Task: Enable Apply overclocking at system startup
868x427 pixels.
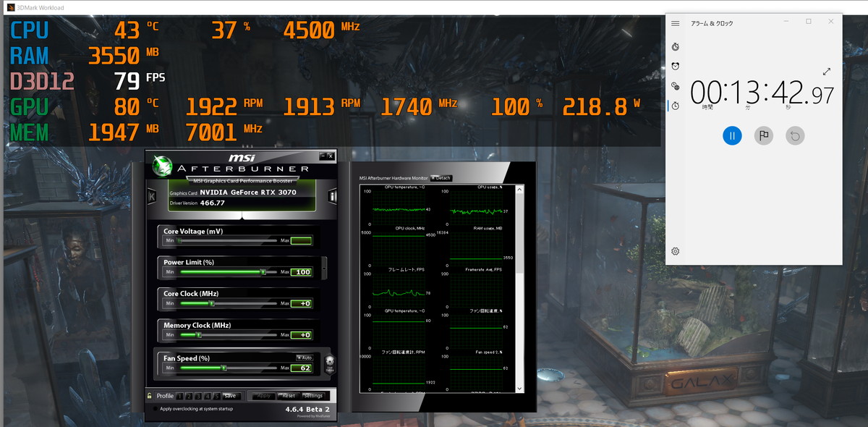Action: pyautogui.click(x=155, y=409)
